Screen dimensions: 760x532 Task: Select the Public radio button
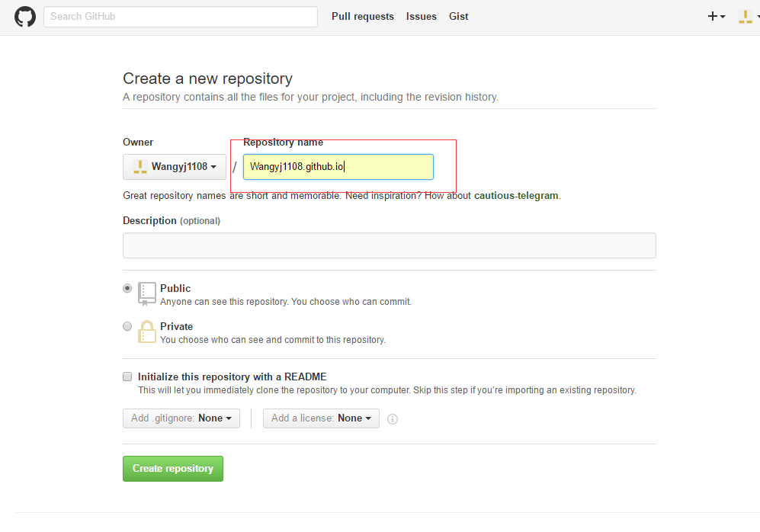[x=127, y=288]
